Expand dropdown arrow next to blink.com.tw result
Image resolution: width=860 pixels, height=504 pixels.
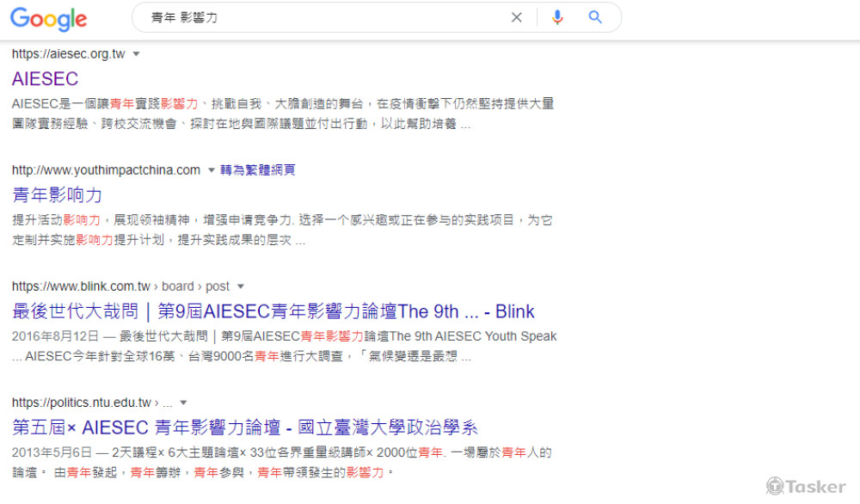tap(241, 286)
